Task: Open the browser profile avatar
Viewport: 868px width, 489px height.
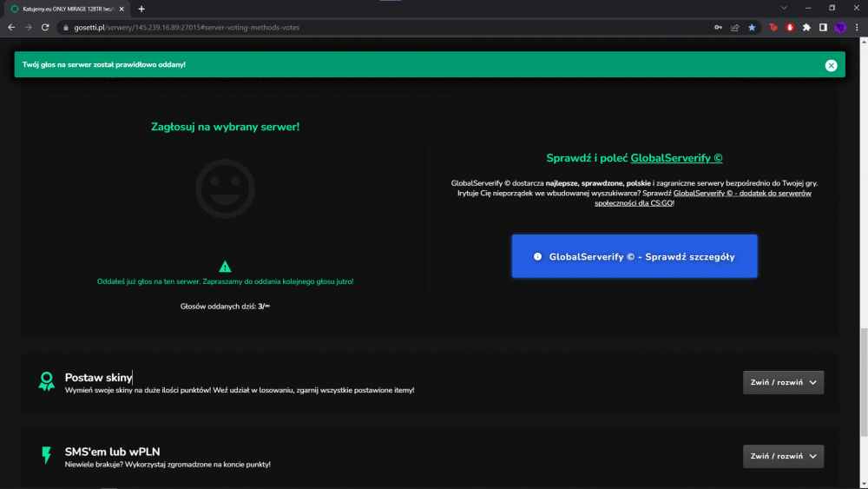Action: click(840, 27)
